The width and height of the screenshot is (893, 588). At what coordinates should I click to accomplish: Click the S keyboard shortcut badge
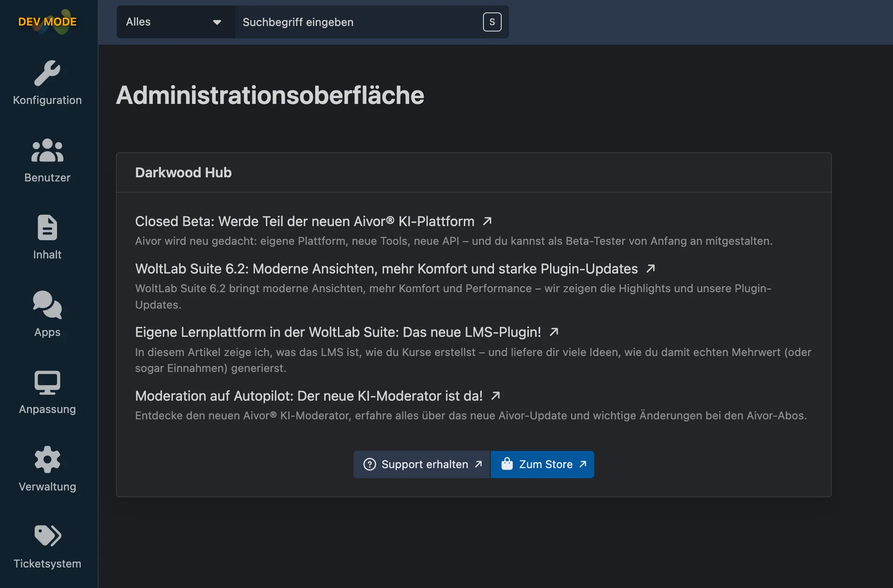[x=492, y=22]
